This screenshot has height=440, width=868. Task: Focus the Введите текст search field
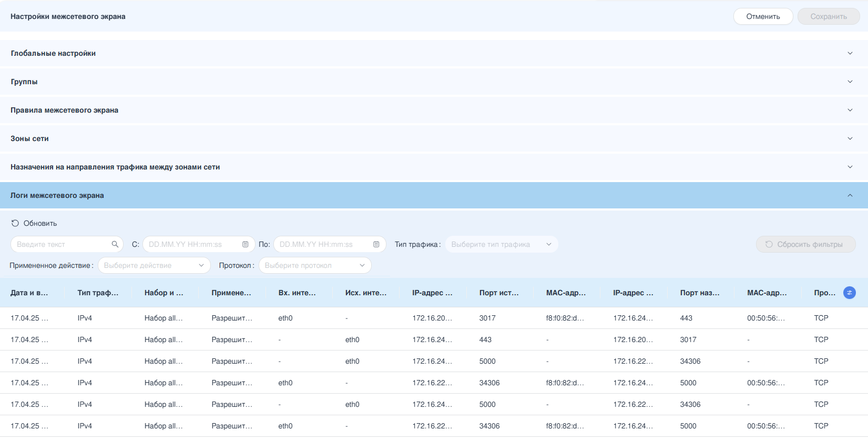pos(60,244)
